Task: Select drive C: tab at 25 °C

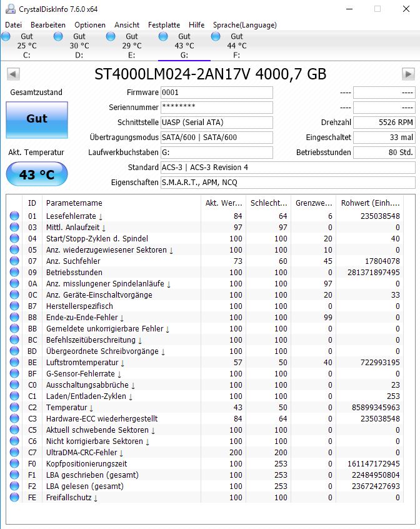Action: pos(27,46)
